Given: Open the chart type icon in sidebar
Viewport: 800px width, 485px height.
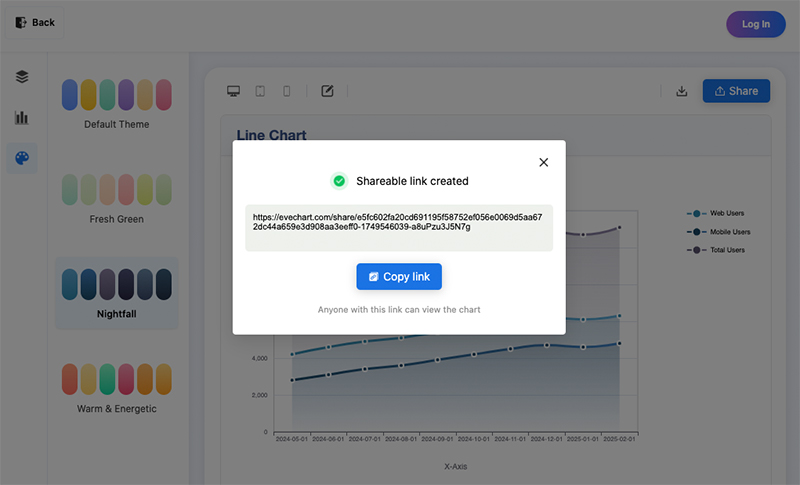Looking at the screenshot, I should (22, 117).
